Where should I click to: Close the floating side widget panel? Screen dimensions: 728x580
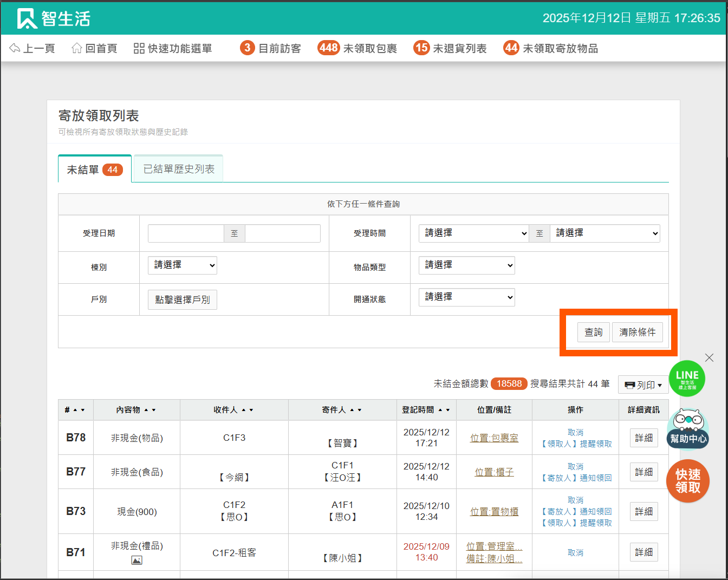tap(709, 357)
